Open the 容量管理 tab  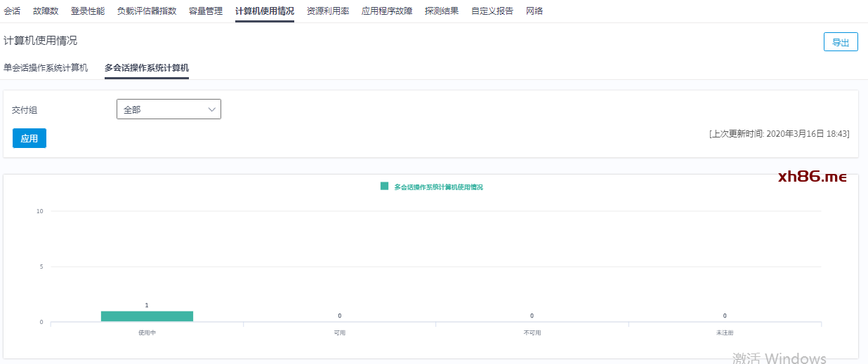click(206, 11)
